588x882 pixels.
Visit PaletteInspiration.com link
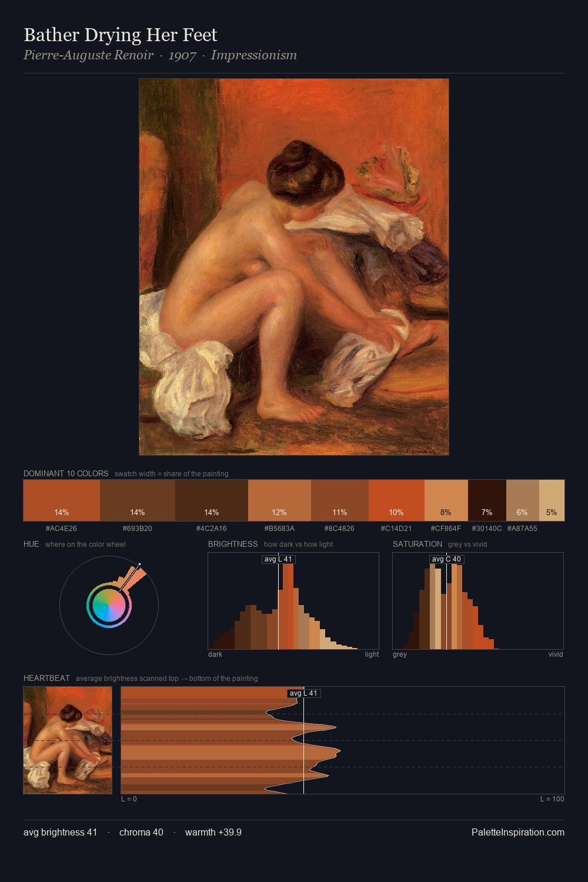click(x=518, y=832)
